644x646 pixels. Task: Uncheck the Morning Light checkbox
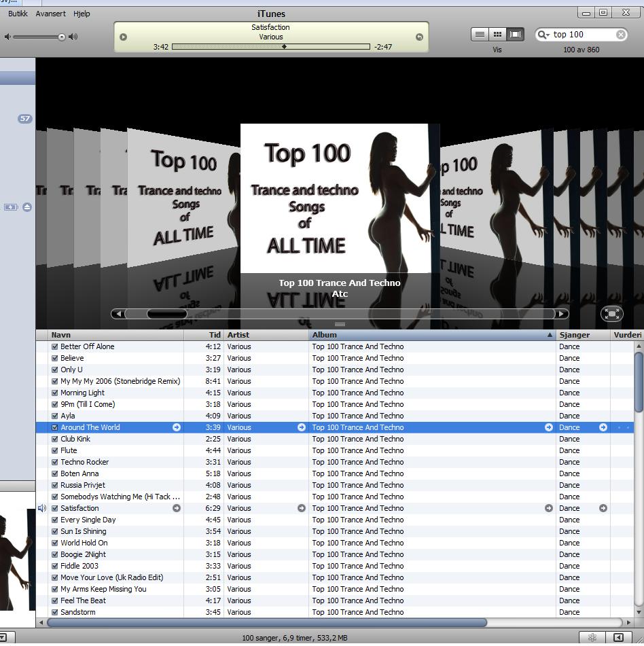(55, 393)
